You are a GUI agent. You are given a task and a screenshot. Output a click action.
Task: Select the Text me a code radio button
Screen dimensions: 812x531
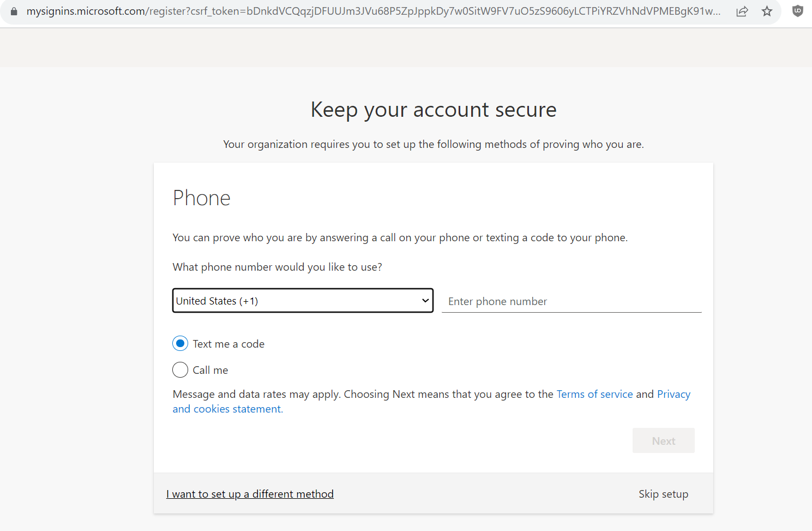pos(181,344)
